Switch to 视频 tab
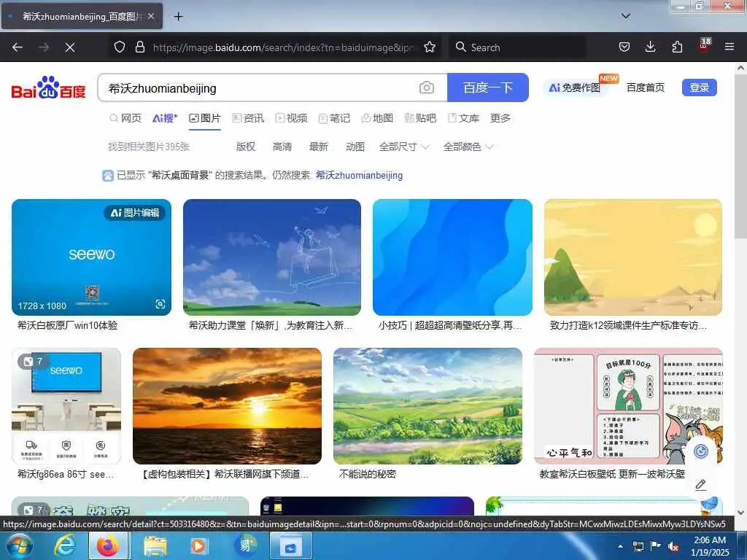Viewport: 747px width, 560px height. pyautogui.click(x=291, y=118)
